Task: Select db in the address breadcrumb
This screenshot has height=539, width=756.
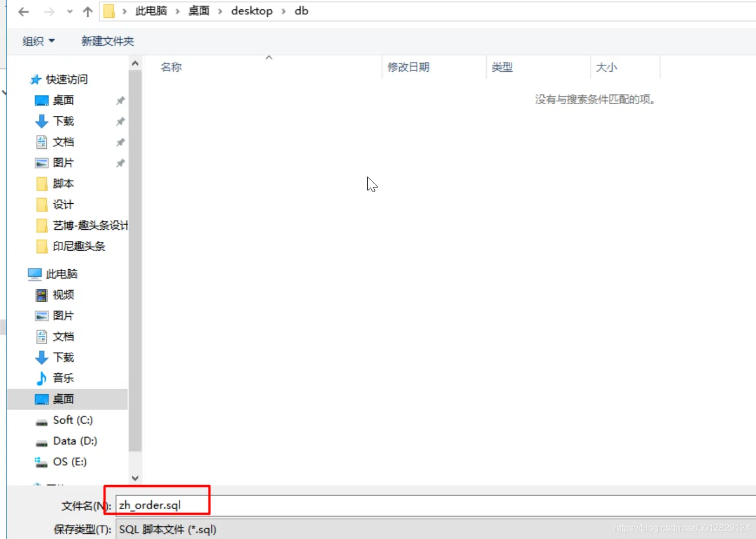Action: (x=301, y=11)
